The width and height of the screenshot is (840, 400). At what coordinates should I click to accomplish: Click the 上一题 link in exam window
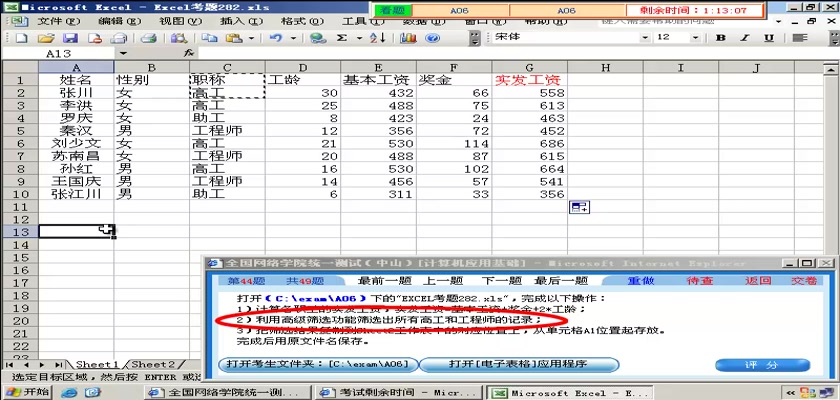(442, 281)
